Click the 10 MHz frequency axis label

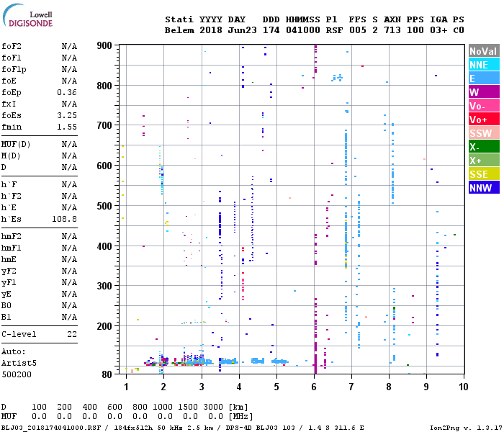click(x=463, y=387)
